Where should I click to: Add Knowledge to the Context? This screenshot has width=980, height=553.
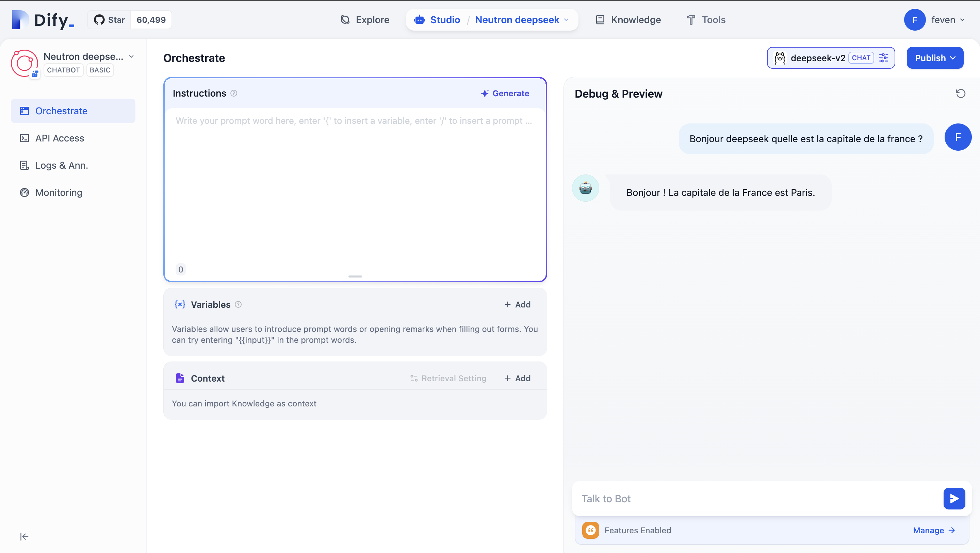pyautogui.click(x=517, y=378)
